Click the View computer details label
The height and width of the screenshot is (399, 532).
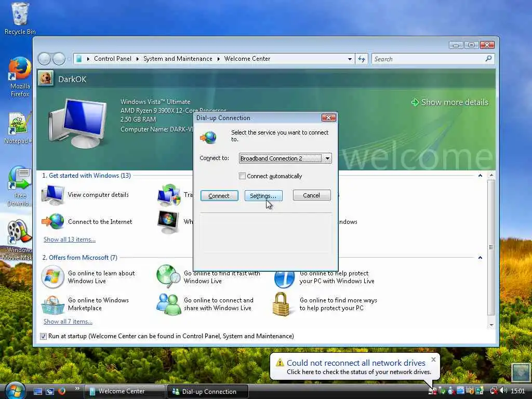pos(98,195)
